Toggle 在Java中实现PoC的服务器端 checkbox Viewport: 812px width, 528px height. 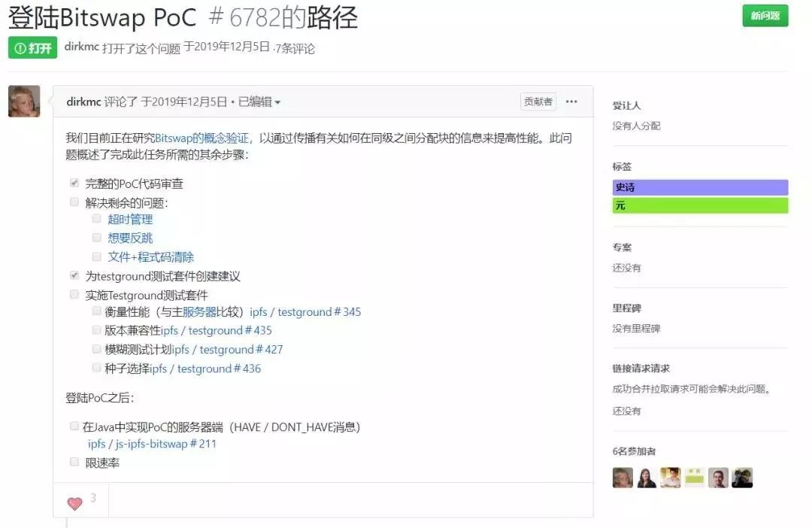74,426
